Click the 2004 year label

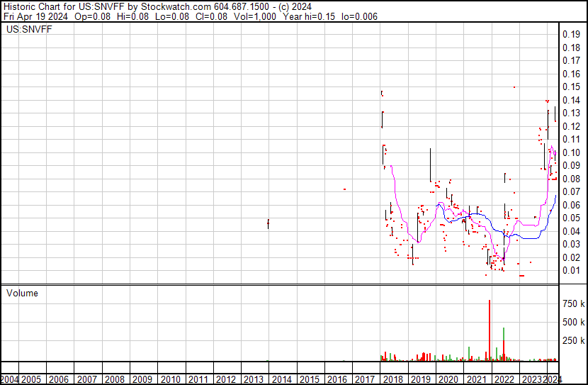[9, 379]
